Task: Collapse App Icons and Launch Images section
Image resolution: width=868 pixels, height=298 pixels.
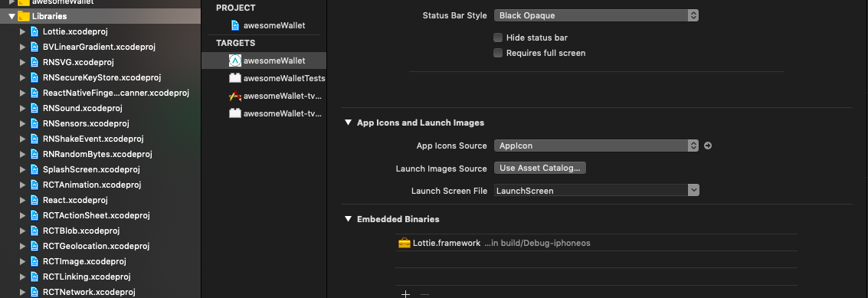Action: point(349,123)
